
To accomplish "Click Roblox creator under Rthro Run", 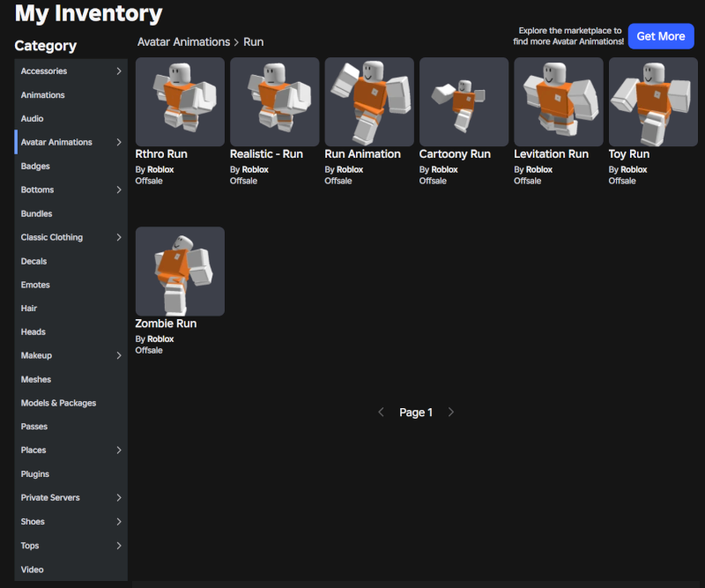I will pyautogui.click(x=160, y=169).
